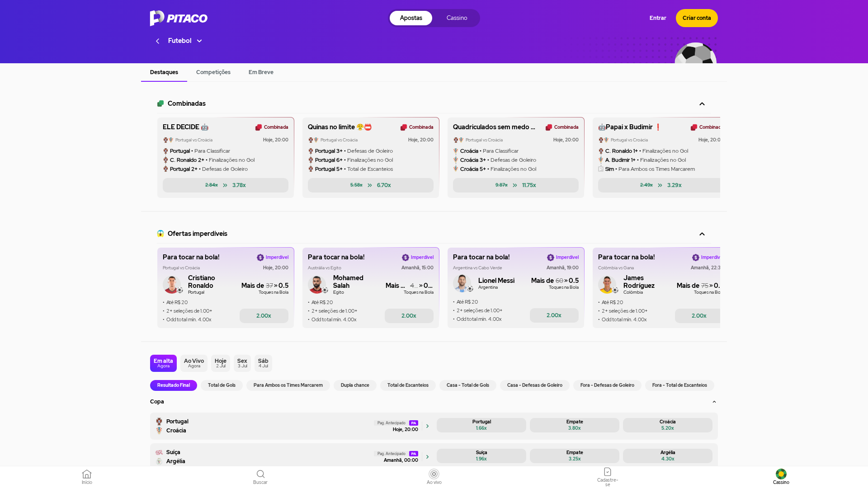Select the Em alta Agora filter

coord(163,363)
